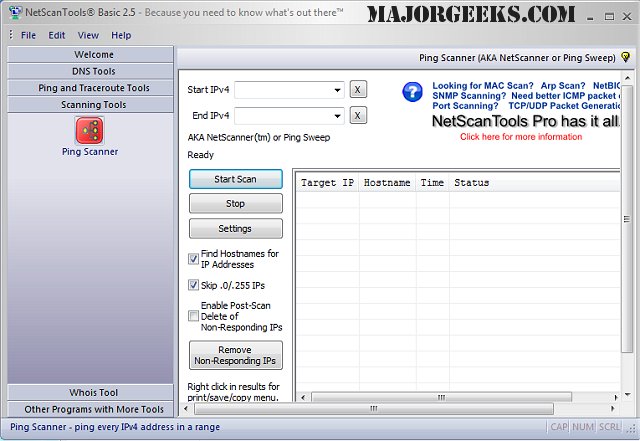Image resolution: width=640 pixels, height=441 pixels.
Task: Click the right vertical scrollbar thumb
Action: [x=627, y=219]
